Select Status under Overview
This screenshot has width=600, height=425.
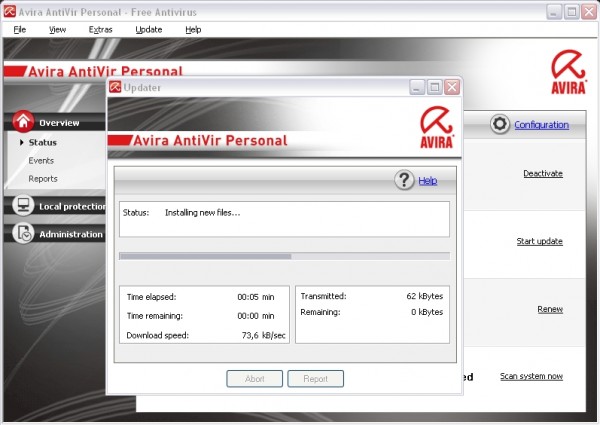tap(42, 142)
